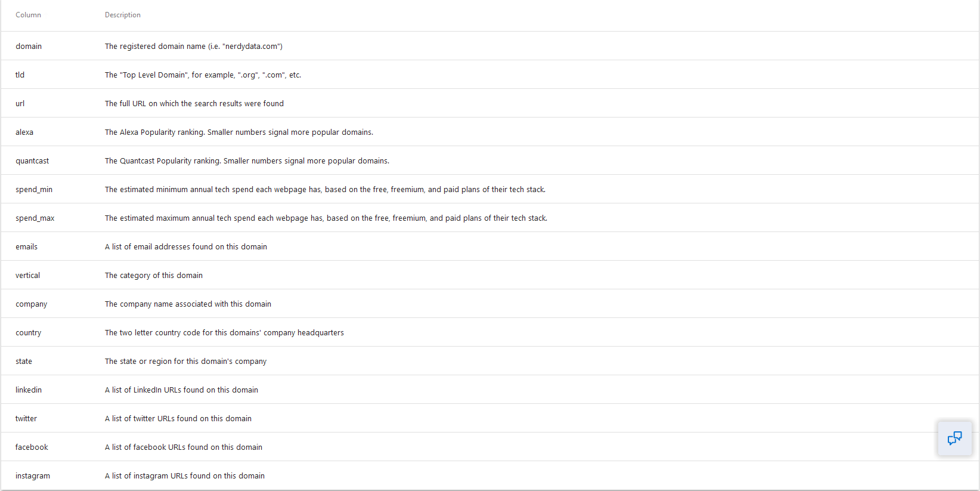Click the url column name
980x491 pixels.
(20, 103)
